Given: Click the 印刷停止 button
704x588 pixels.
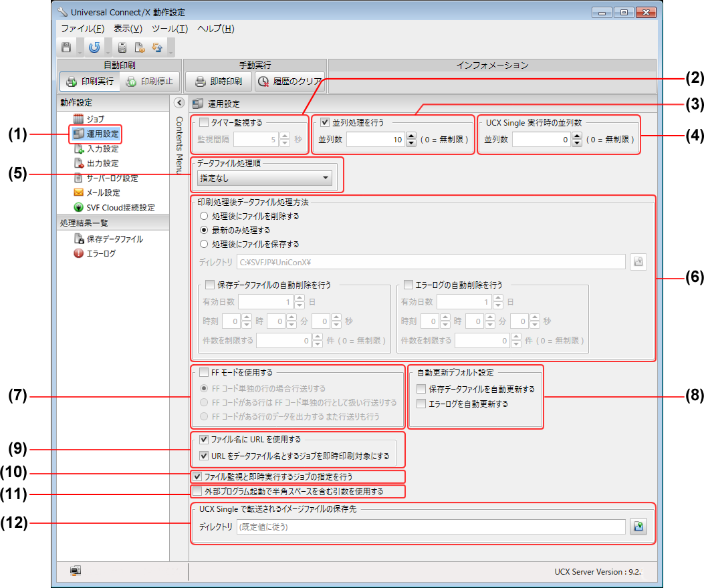Looking at the screenshot, I should (x=150, y=82).
